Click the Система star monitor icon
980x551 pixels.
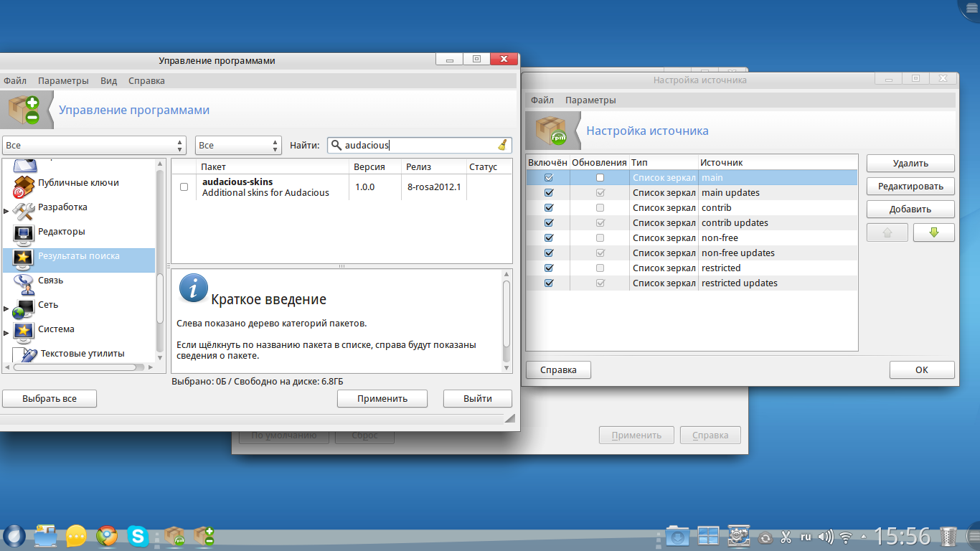pyautogui.click(x=24, y=332)
